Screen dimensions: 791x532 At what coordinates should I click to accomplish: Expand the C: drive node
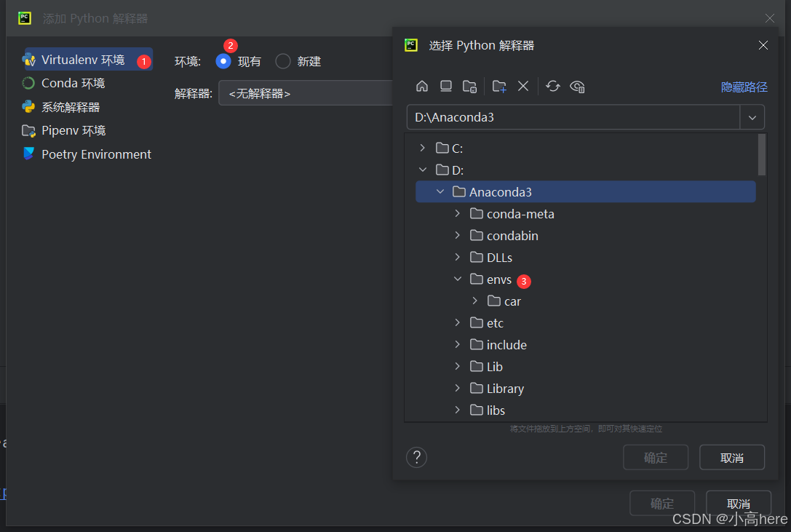(x=423, y=148)
